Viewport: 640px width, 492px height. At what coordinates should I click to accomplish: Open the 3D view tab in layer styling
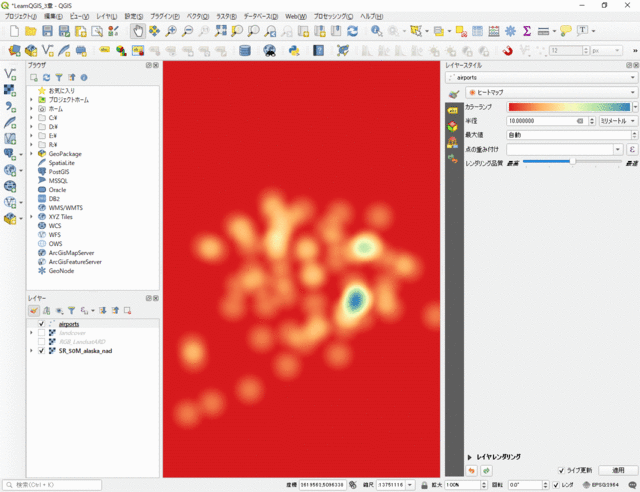tap(452, 126)
